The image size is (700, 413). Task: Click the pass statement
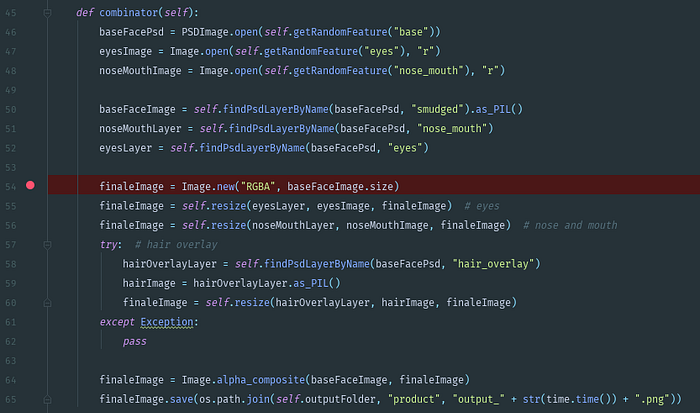pyautogui.click(x=134, y=341)
